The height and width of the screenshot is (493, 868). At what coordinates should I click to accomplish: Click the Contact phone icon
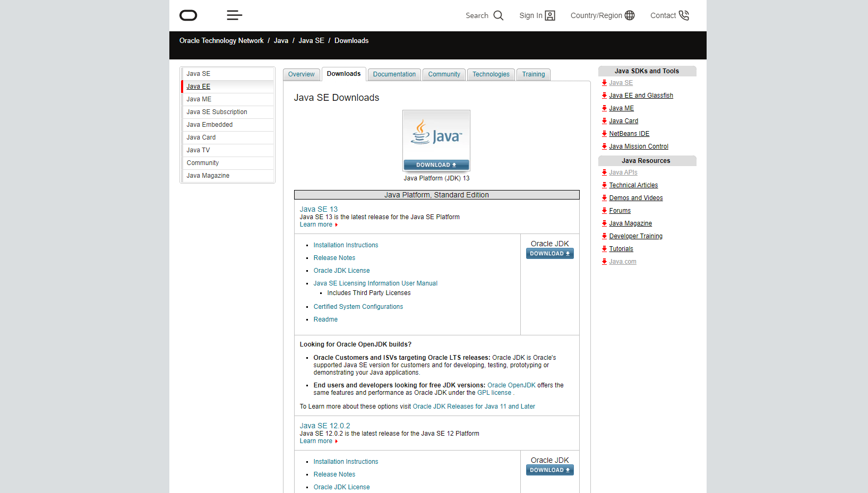(684, 15)
